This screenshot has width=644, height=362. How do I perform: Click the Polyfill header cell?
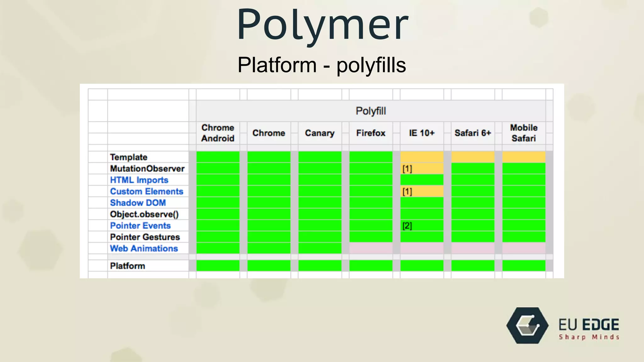371,111
